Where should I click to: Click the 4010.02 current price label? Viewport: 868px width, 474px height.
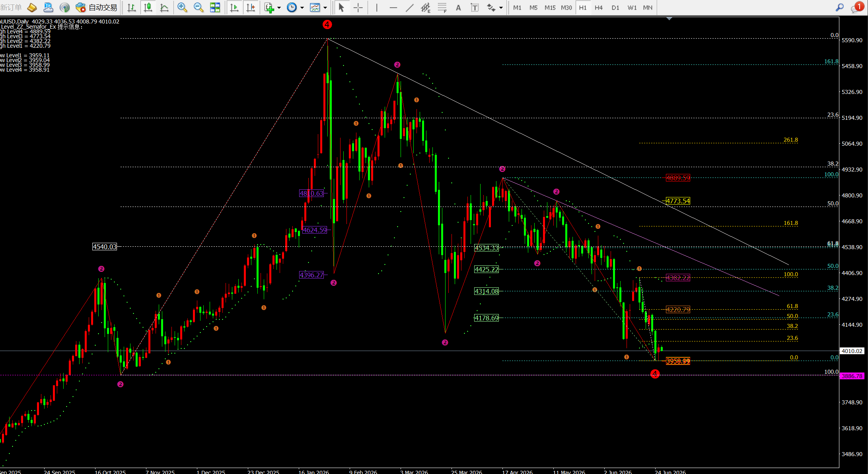(852, 351)
